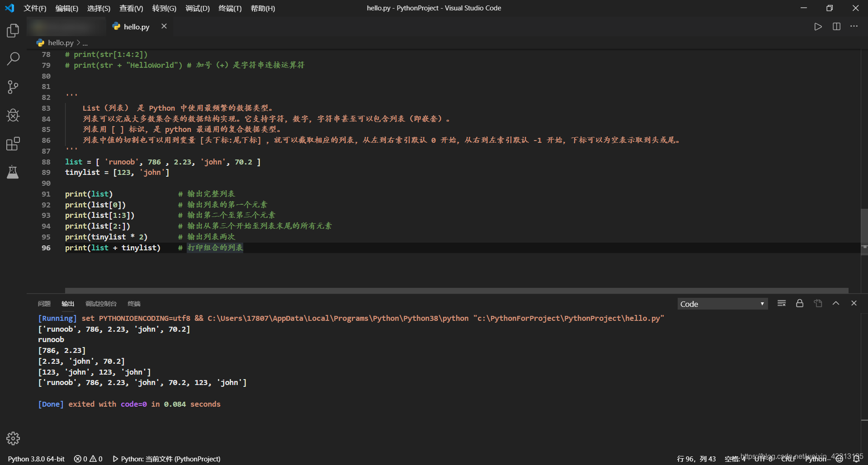Open the Code output channel dropdown

722,304
